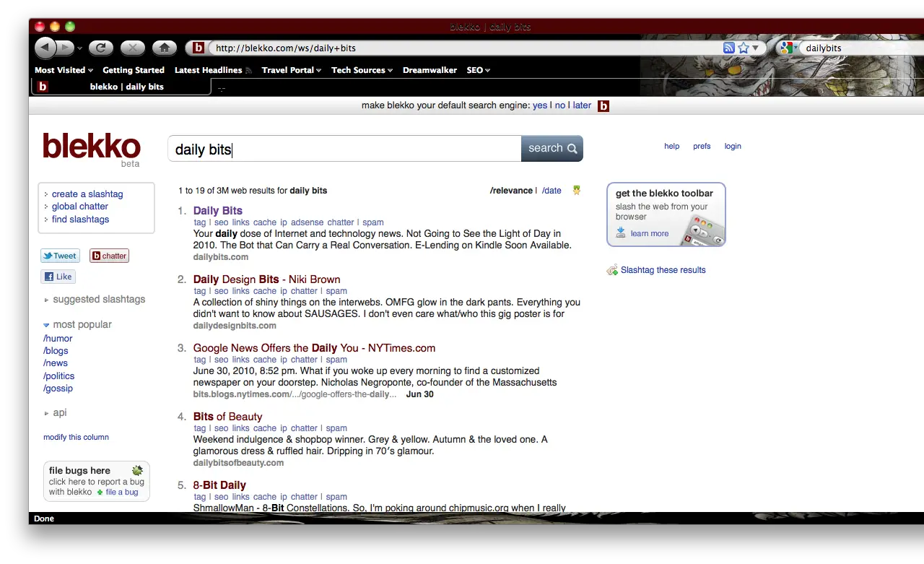Click yes to make blekko default
Image resolution: width=924 pixels, height=564 pixels.
(x=539, y=105)
